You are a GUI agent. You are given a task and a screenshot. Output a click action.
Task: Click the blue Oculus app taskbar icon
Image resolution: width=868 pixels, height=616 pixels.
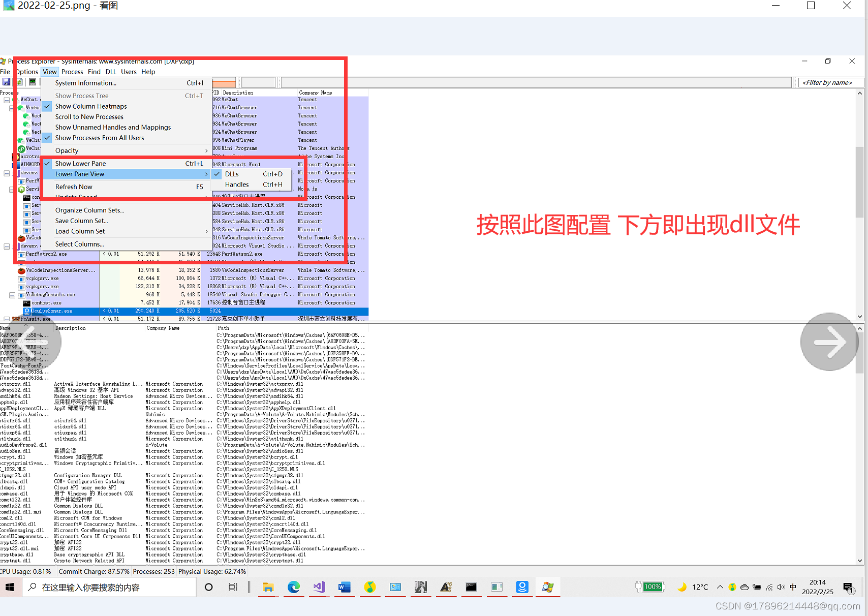tap(522, 587)
